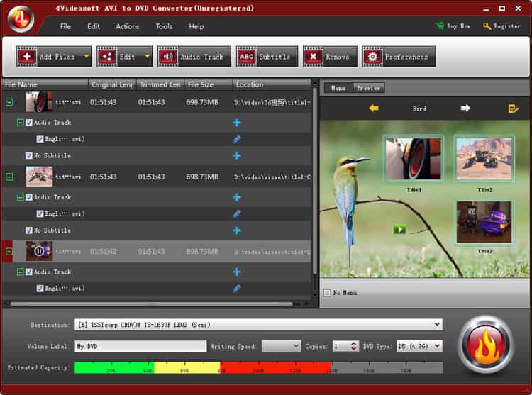
Task: Click the horizontal scrollbar of file list
Action: pyautogui.click(x=151, y=304)
